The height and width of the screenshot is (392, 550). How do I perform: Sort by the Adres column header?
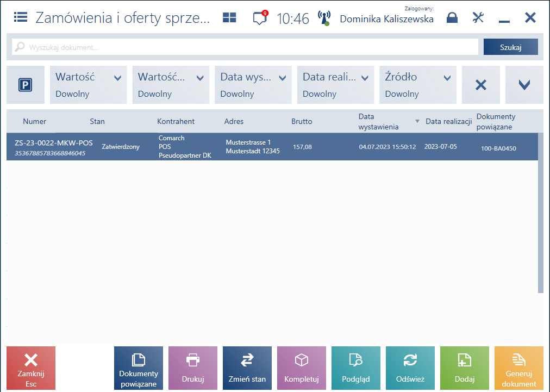234,121
